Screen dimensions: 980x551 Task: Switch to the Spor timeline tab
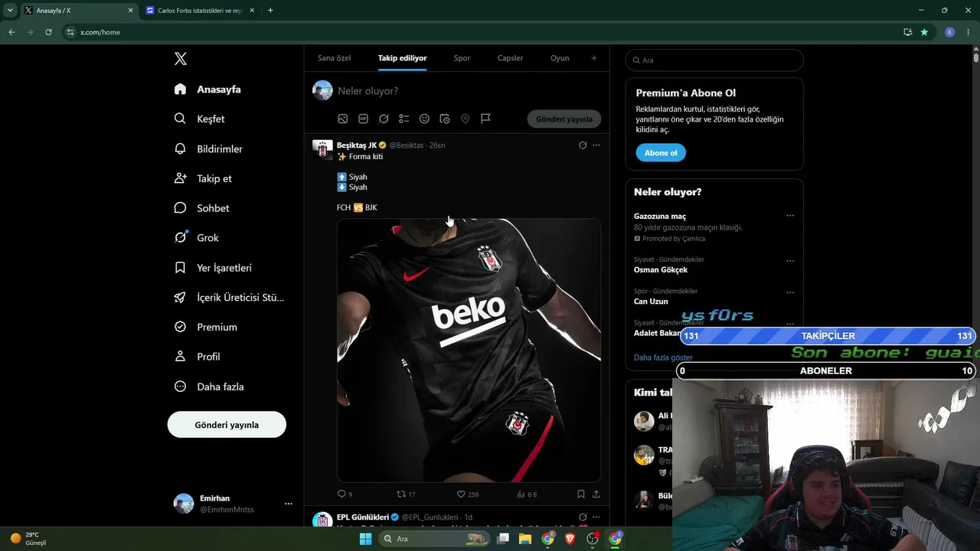pos(462,58)
